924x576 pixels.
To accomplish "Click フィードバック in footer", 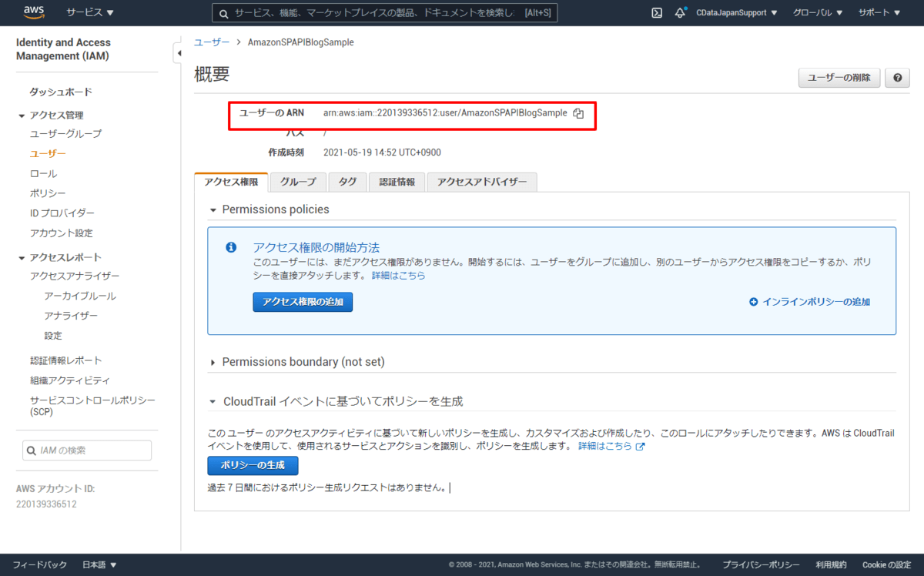I will tap(39, 564).
